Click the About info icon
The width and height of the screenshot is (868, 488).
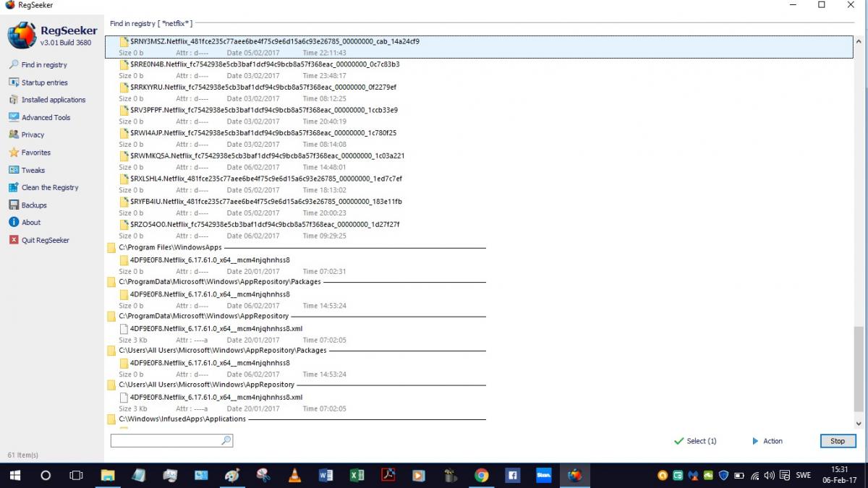[14, 223]
